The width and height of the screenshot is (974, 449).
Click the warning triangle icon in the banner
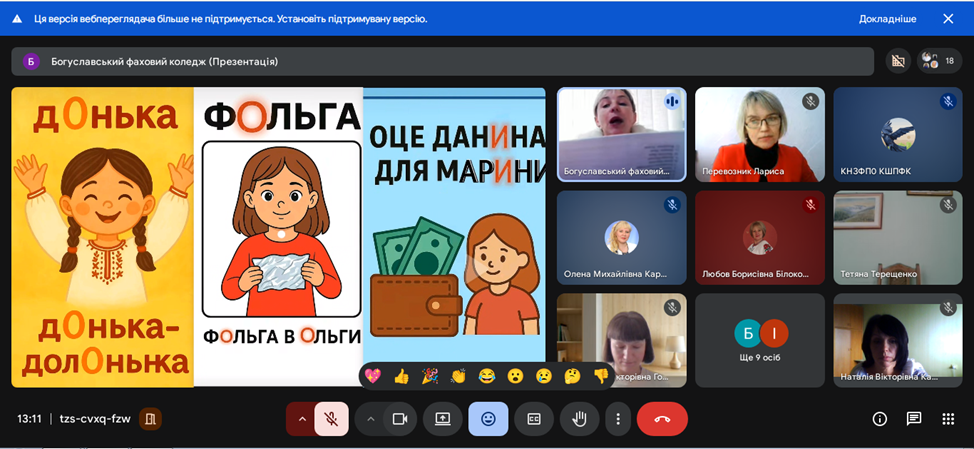[17, 19]
